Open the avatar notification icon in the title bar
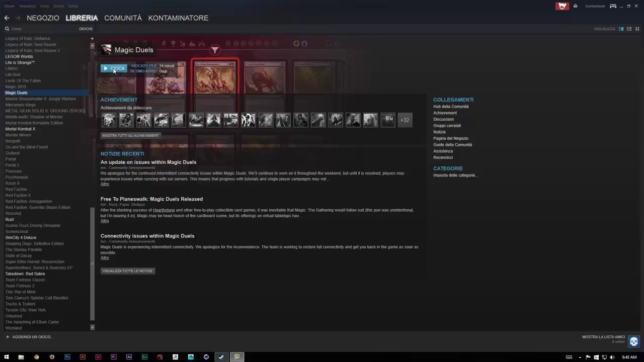This screenshot has height=362, width=644. pyautogui.click(x=562, y=6)
